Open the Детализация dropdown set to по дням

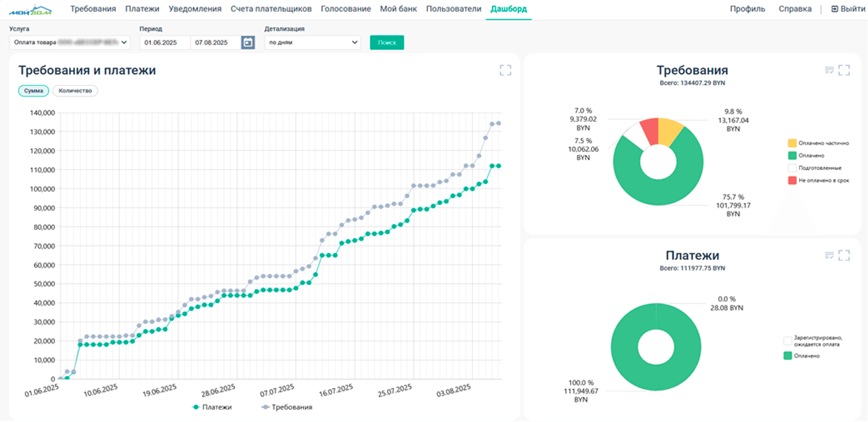[312, 42]
